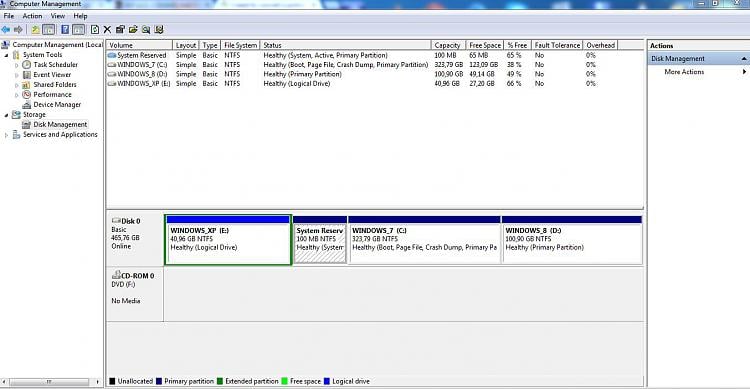Click the WINDOWS_XP (E:) row in volume list
Image resolution: width=750 pixels, height=389 pixels.
[x=353, y=84]
